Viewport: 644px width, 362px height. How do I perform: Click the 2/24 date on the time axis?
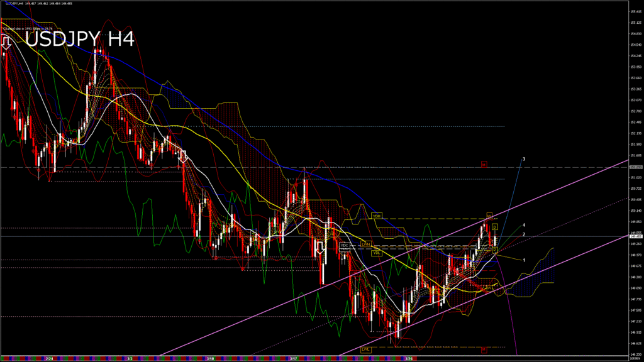point(49,359)
